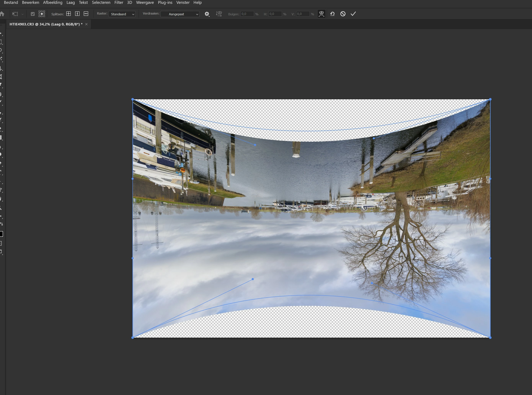Toggle the reference point checkbox
The height and width of the screenshot is (395, 532).
point(33,14)
